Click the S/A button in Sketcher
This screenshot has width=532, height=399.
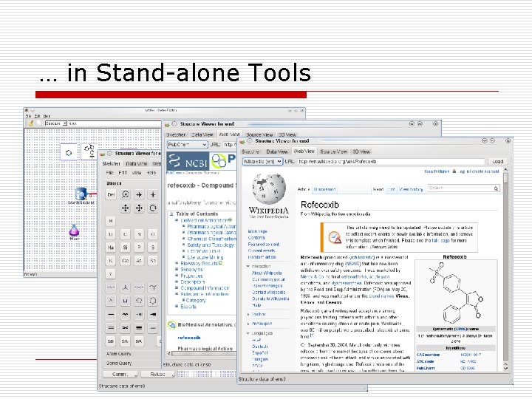tap(125, 341)
